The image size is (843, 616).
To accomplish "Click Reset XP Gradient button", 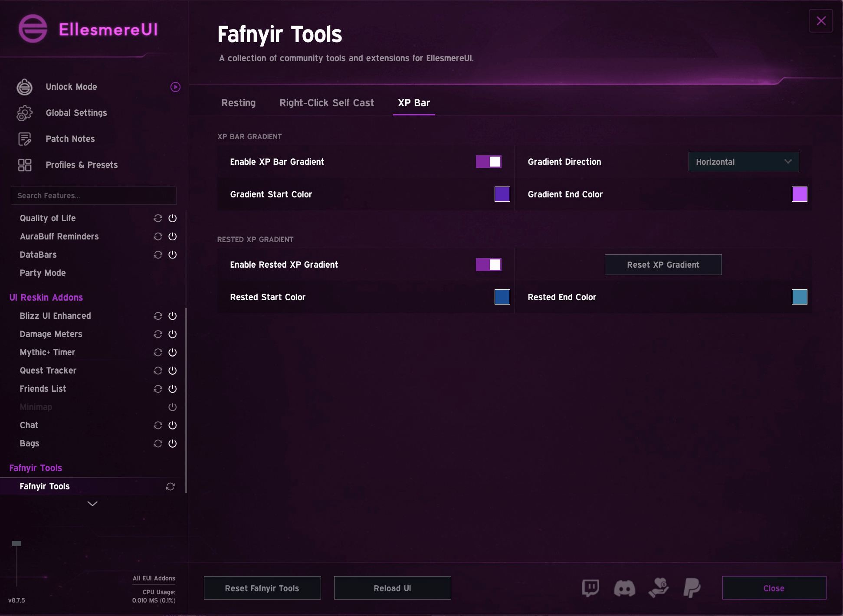I will [663, 265].
